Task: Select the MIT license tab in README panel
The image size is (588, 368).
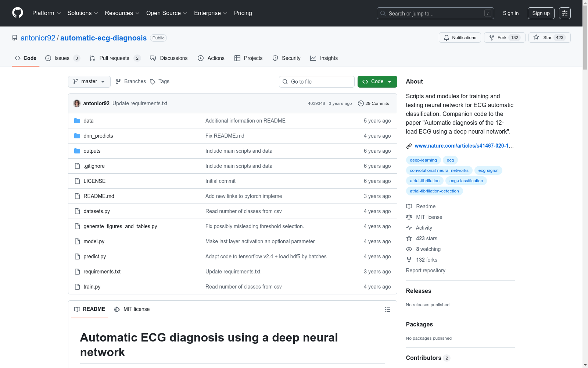Action: pyautogui.click(x=132, y=309)
